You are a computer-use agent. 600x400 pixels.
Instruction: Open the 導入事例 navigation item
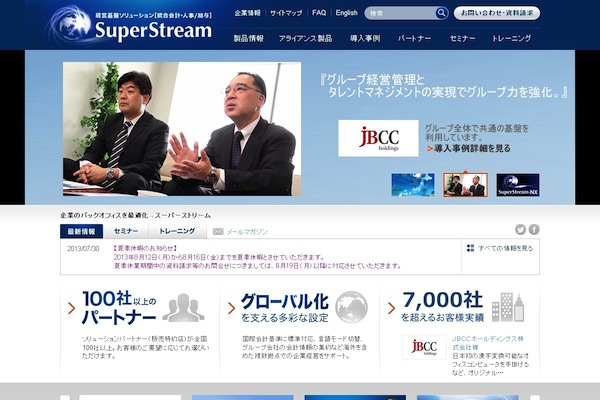click(365, 39)
